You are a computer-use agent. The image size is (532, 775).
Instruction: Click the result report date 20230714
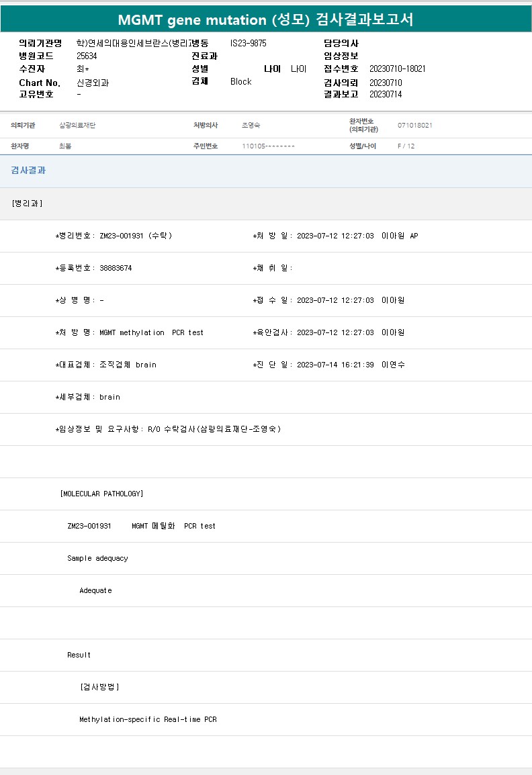(x=386, y=94)
